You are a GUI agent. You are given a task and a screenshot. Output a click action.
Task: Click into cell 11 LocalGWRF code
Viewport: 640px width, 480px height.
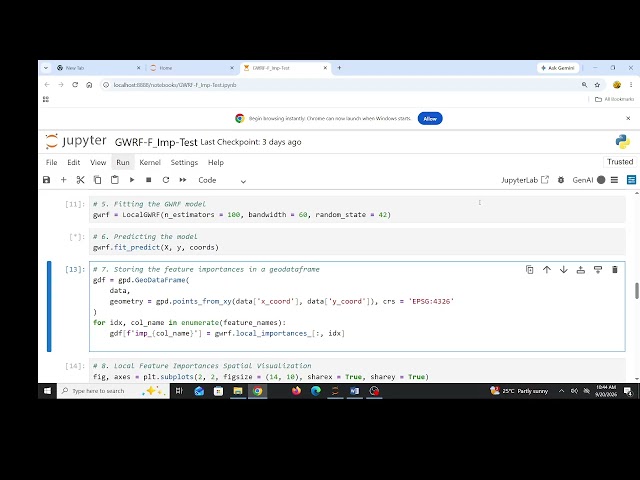[x=357, y=209]
